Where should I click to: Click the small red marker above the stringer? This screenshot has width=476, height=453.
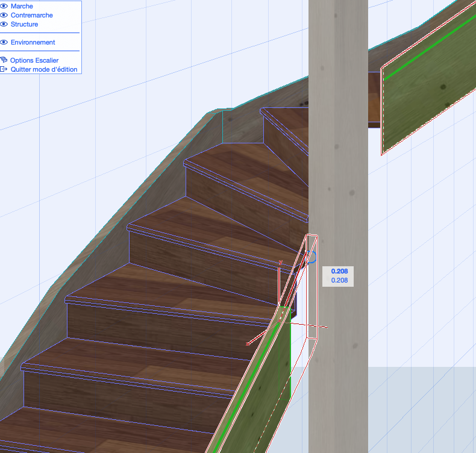[x=281, y=263]
